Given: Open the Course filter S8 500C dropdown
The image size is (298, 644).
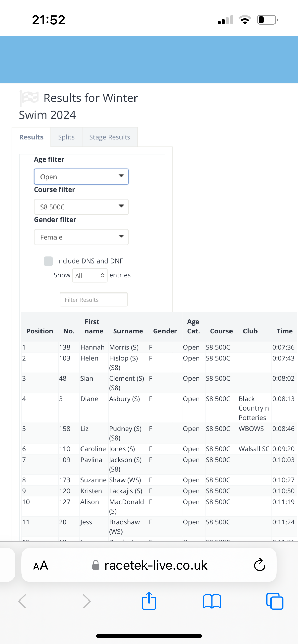Looking at the screenshot, I should [x=81, y=207].
